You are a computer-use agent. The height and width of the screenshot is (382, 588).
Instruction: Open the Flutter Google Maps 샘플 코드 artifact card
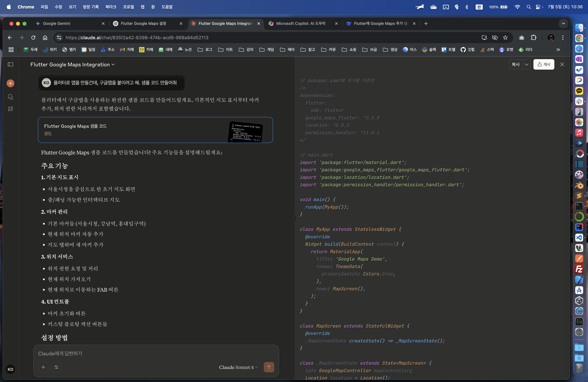point(155,130)
